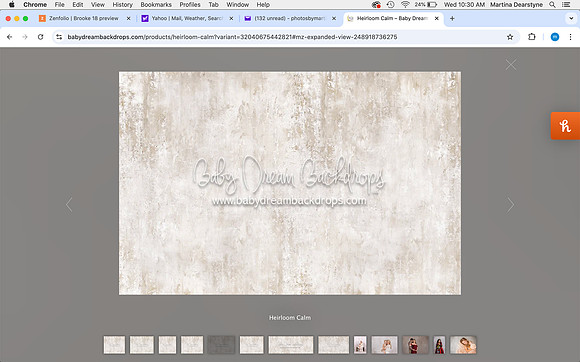Open the Edit menu

78,4
